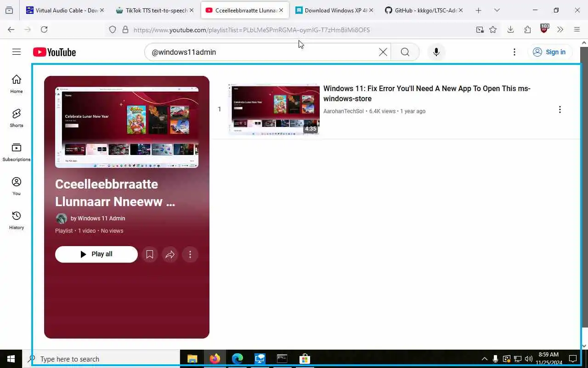Share the playlist using arrow icon

click(x=170, y=254)
